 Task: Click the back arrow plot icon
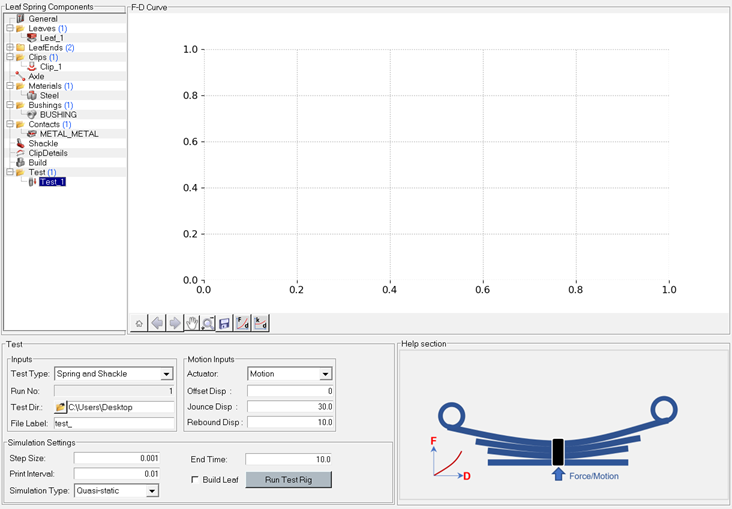pyautogui.click(x=158, y=323)
